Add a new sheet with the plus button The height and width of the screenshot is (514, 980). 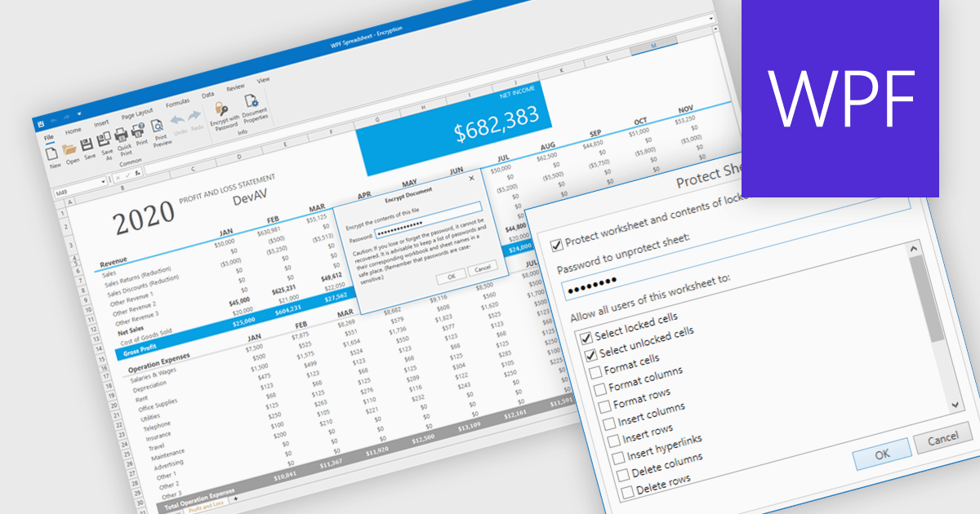[237, 498]
